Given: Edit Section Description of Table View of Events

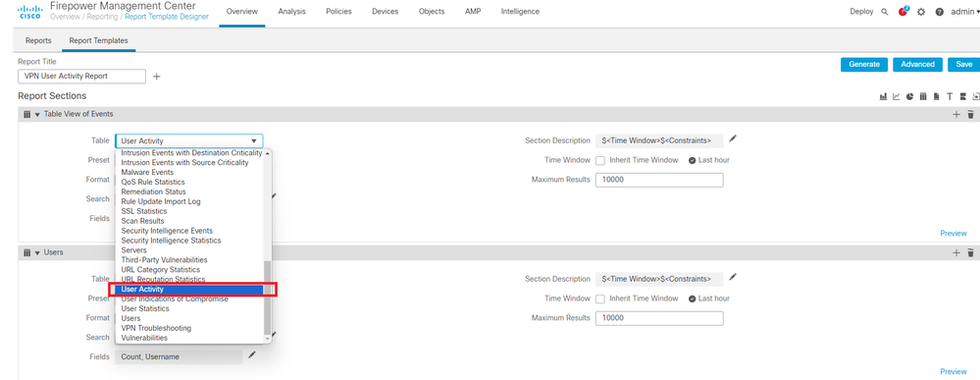Looking at the screenshot, I should [x=733, y=139].
